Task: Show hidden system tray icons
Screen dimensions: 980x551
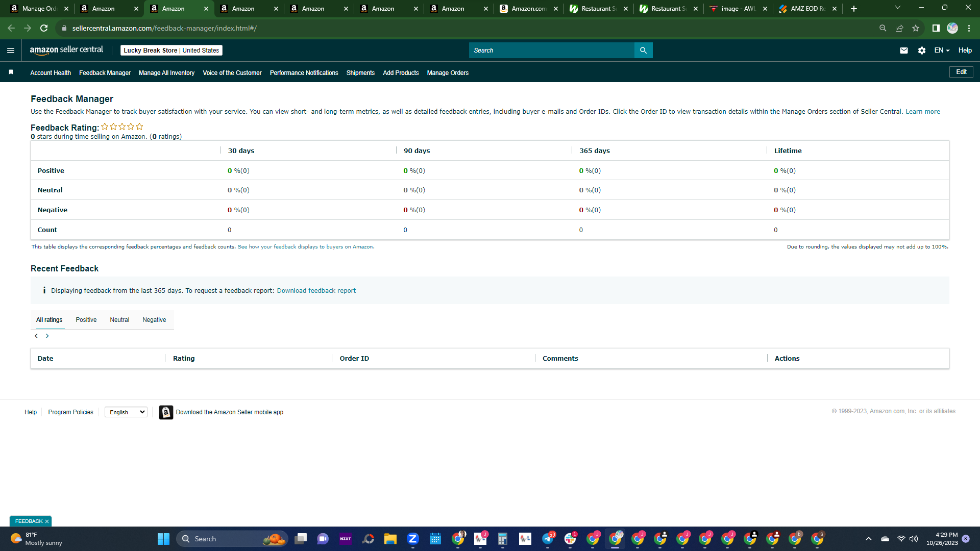Action: coord(868,539)
